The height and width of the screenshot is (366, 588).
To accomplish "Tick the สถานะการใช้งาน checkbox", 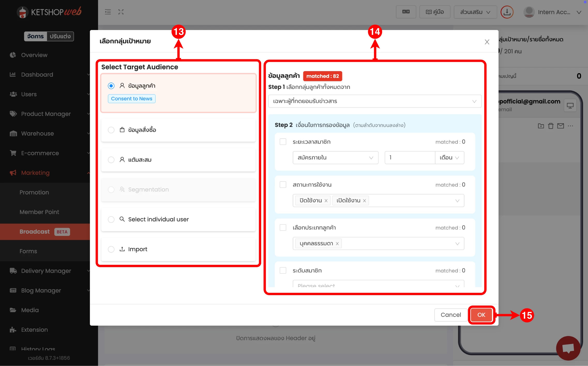I will click(x=283, y=185).
